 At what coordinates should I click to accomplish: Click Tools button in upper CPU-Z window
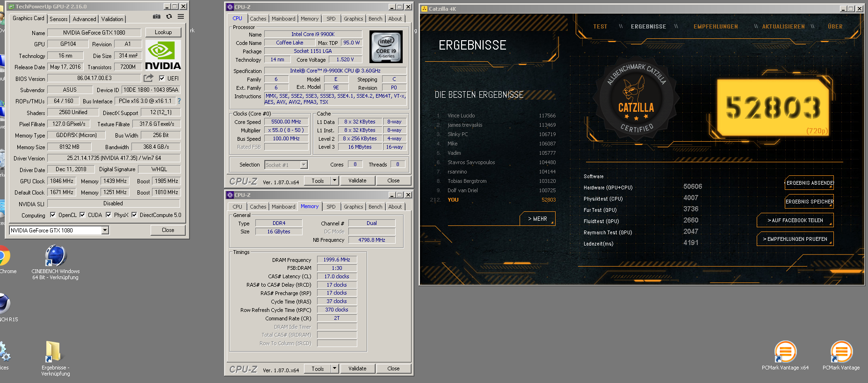[318, 181]
